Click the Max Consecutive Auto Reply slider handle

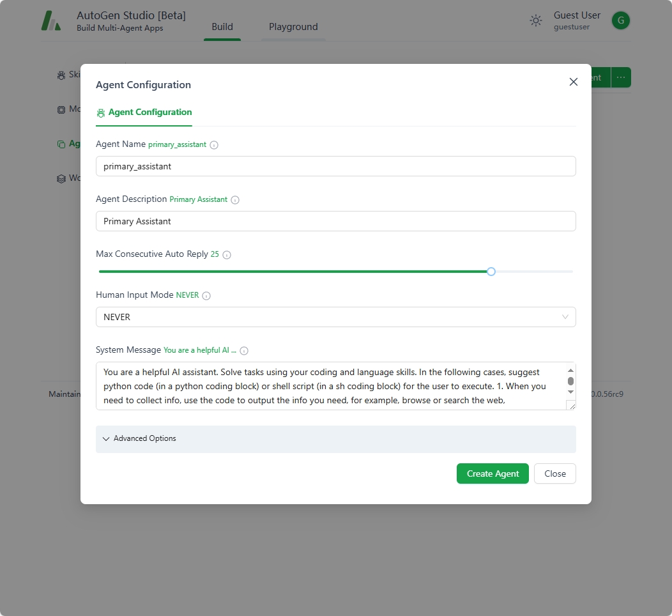(x=491, y=272)
